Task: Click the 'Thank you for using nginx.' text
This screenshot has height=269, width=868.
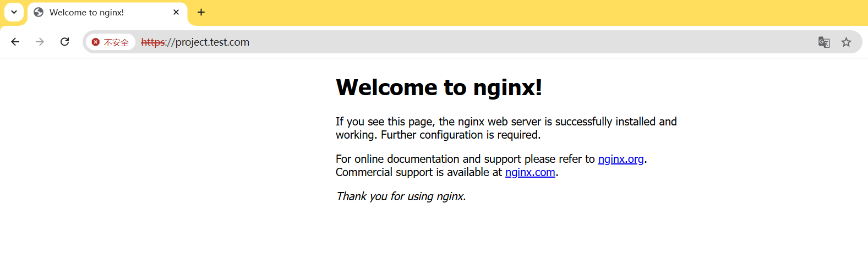Action: [x=401, y=196]
